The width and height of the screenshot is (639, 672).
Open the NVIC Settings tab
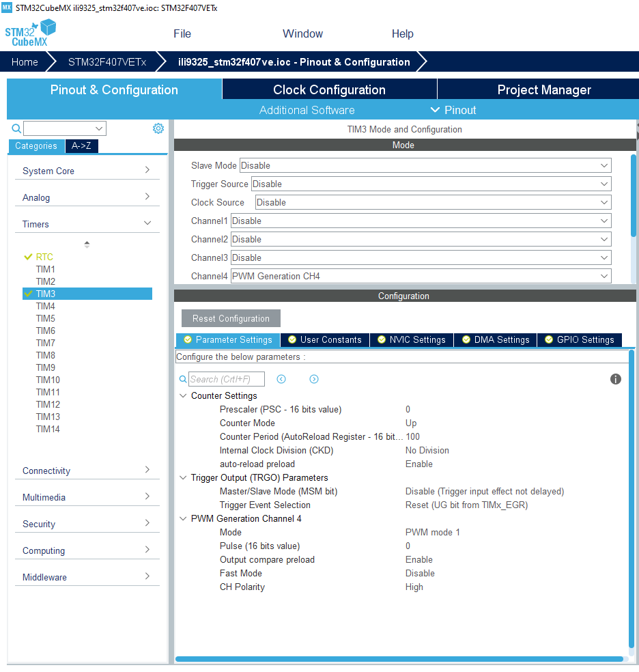click(x=412, y=339)
